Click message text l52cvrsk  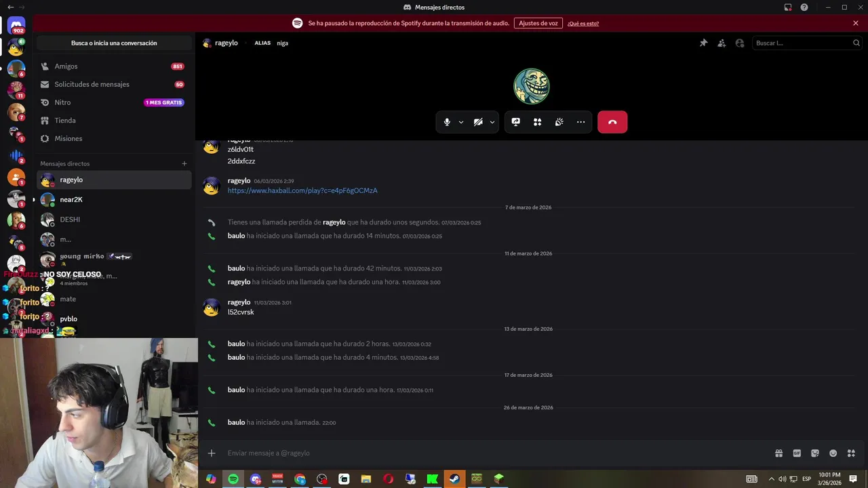pos(241,312)
